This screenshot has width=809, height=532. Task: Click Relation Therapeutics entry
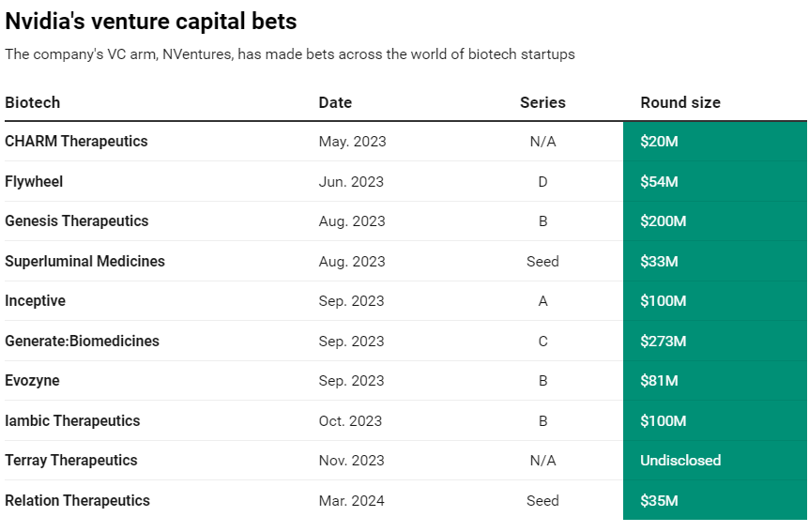pos(77,500)
